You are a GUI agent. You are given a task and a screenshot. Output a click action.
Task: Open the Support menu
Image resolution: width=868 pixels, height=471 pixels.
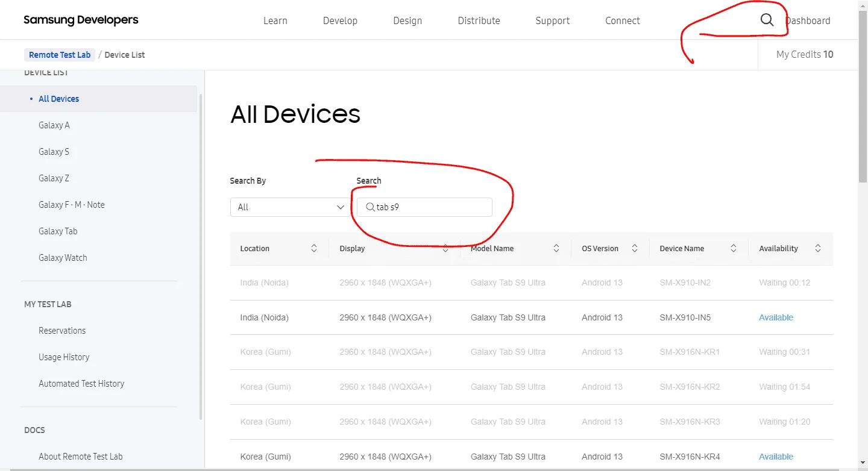tap(552, 20)
